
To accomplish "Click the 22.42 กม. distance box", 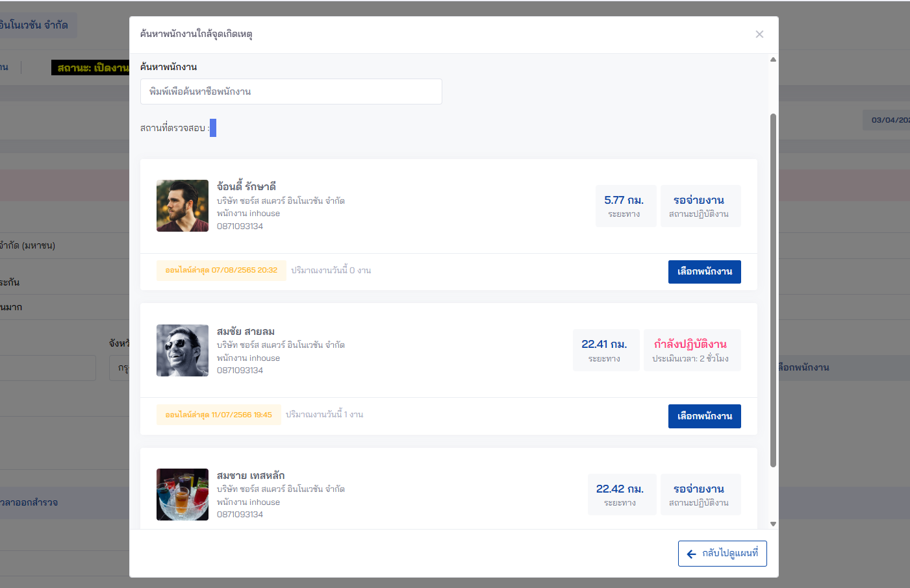I will coord(621,495).
